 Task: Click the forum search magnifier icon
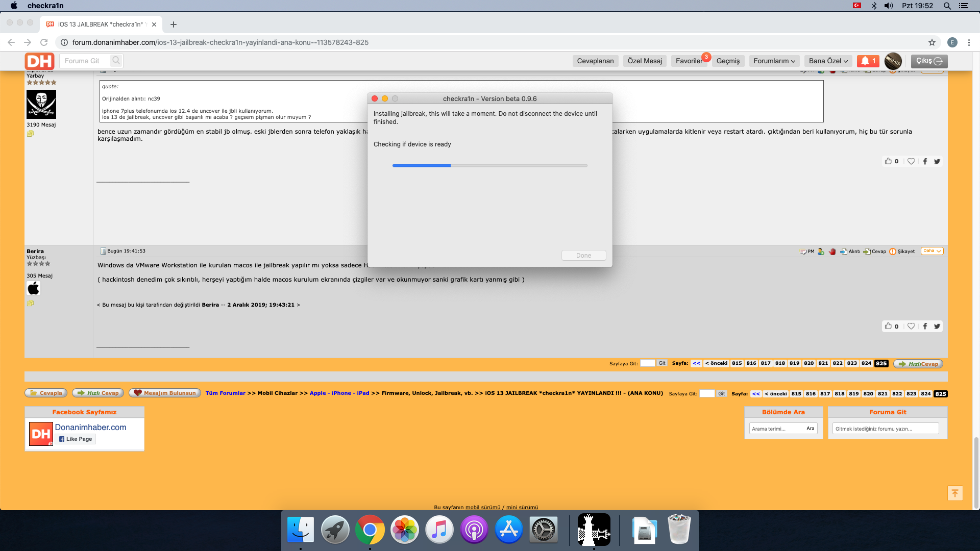[x=116, y=61]
